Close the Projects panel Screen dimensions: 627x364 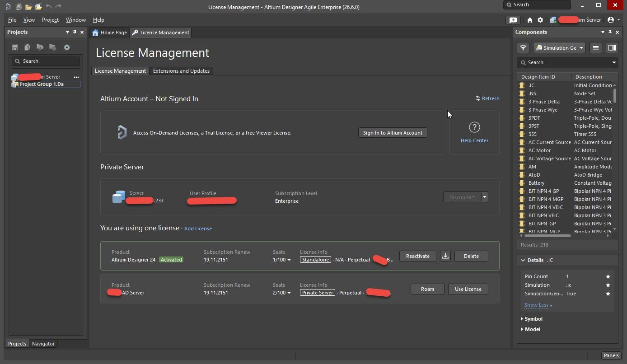point(82,32)
